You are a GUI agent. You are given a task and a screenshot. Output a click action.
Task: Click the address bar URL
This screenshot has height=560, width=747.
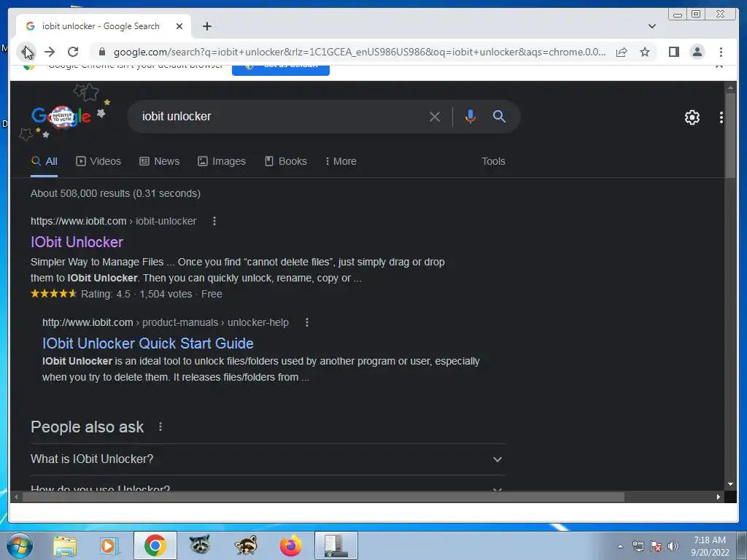pyautogui.click(x=359, y=52)
